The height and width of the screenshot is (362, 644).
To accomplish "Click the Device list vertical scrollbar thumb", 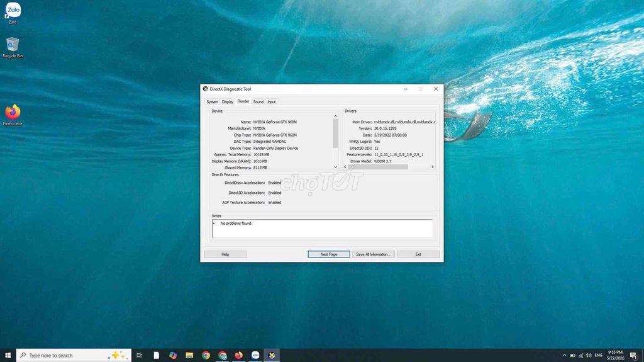I will (x=336, y=133).
